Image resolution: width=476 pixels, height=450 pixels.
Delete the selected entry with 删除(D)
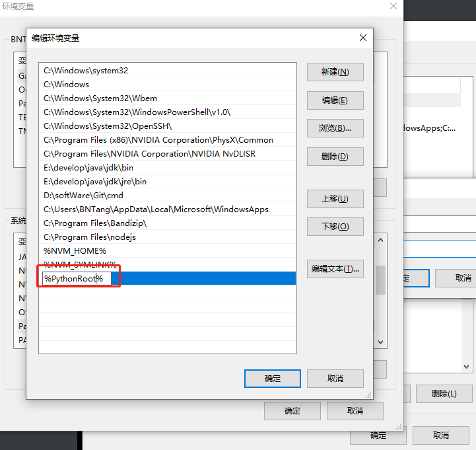coord(335,157)
